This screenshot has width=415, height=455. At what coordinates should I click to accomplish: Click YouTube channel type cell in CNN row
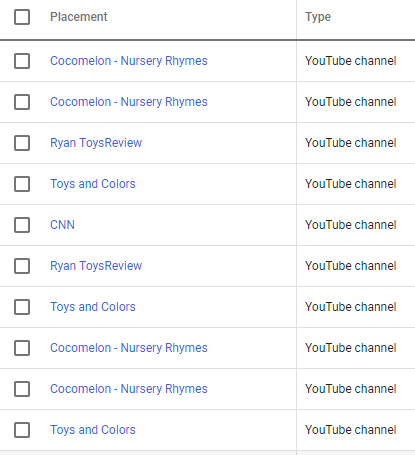point(351,225)
